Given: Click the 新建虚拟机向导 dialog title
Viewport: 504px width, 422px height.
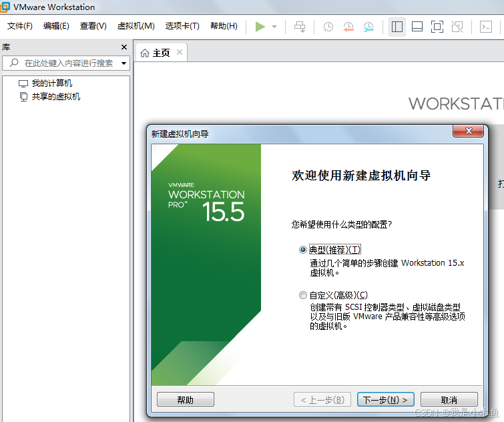Looking at the screenshot, I should [x=180, y=134].
